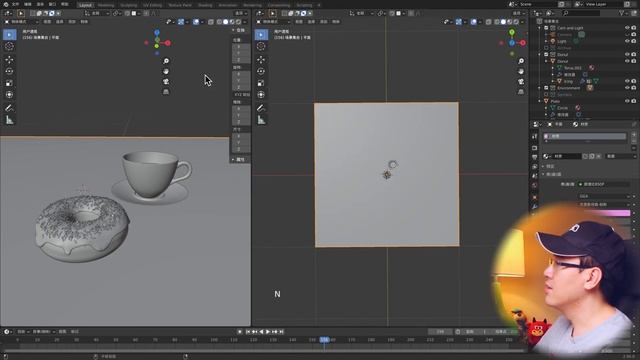Select the Annotate tool in right viewport
The image size is (640, 360).
pyautogui.click(x=261, y=108)
